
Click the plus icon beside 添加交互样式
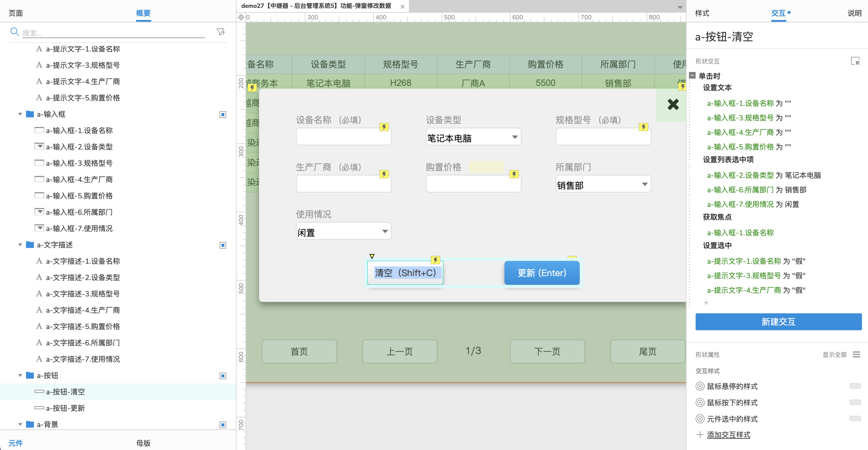tap(700, 435)
